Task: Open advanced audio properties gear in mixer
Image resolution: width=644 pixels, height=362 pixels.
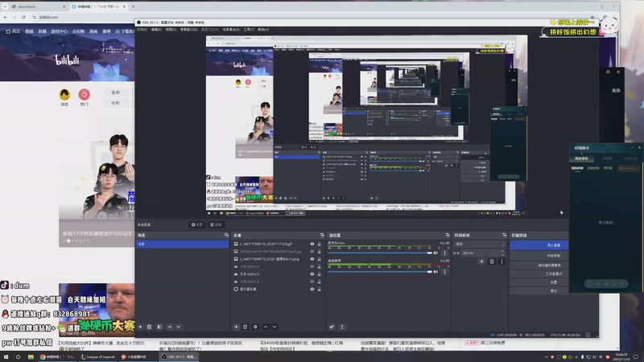Action: point(331,327)
